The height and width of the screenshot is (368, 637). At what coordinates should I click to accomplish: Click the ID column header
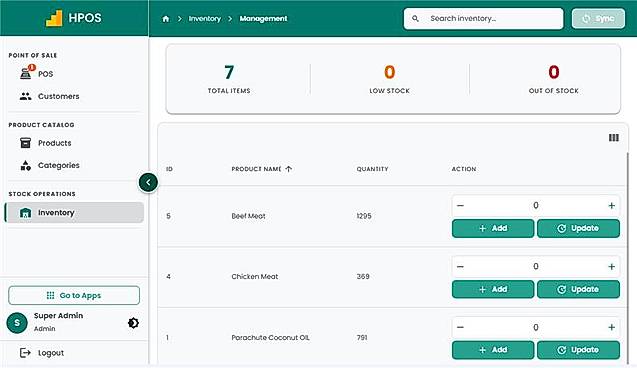point(169,169)
